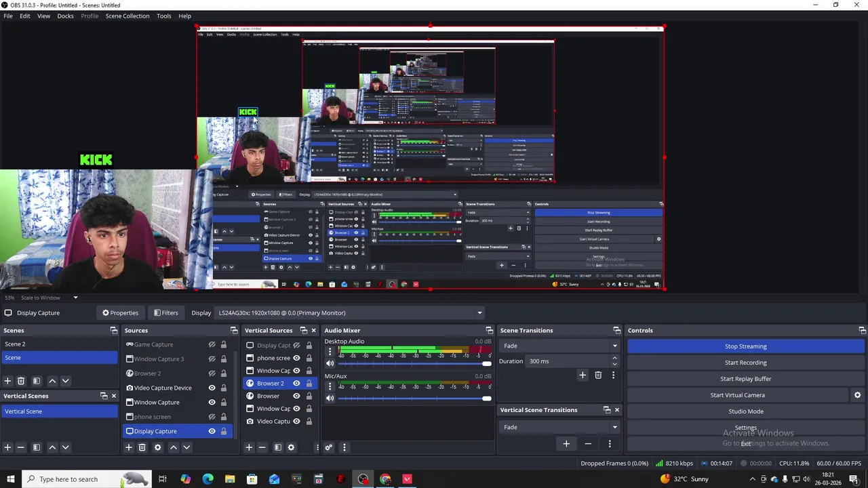
Task: Hide Video Capture Device source
Action: tap(212, 388)
